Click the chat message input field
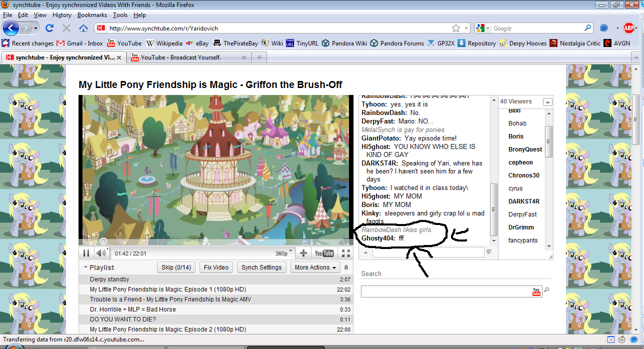The width and height of the screenshot is (644, 349). click(x=428, y=252)
